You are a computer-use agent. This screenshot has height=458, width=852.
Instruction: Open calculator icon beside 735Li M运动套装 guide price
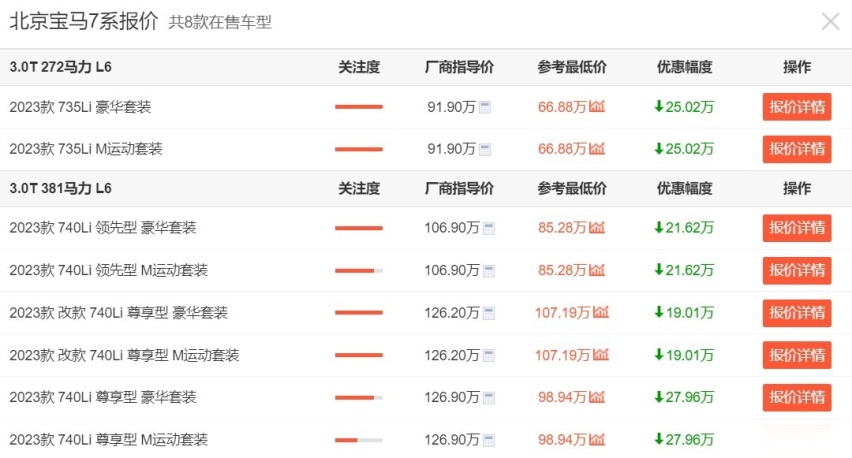click(x=486, y=149)
